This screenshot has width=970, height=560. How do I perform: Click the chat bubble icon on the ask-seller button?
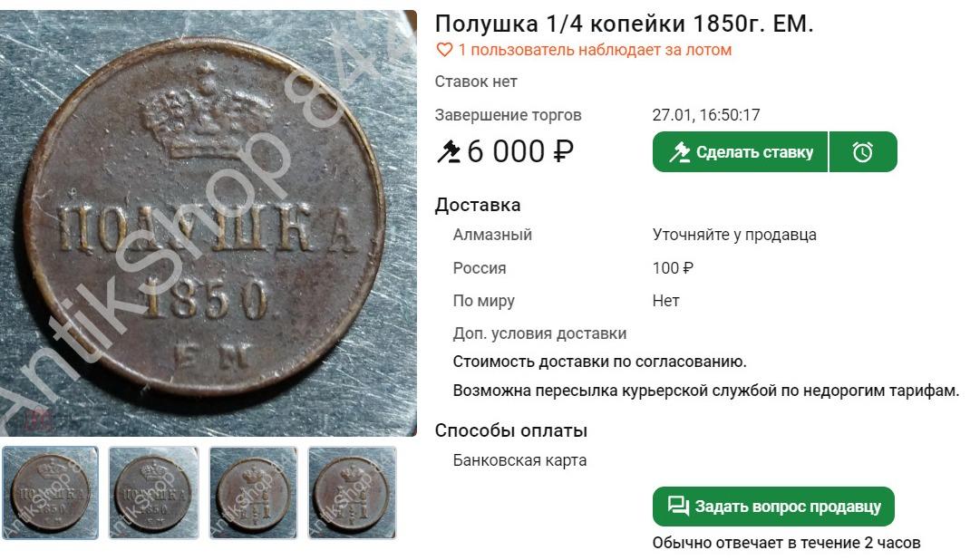pos(678,507)
